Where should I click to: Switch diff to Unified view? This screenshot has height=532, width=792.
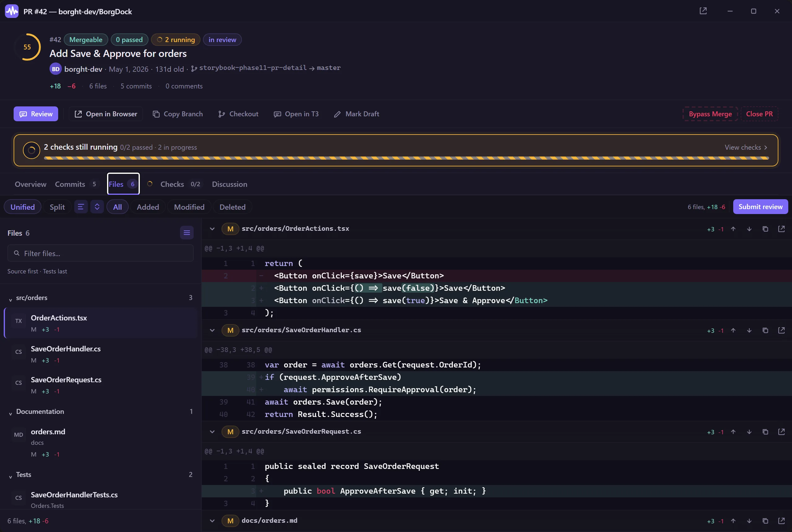[22, 207]
